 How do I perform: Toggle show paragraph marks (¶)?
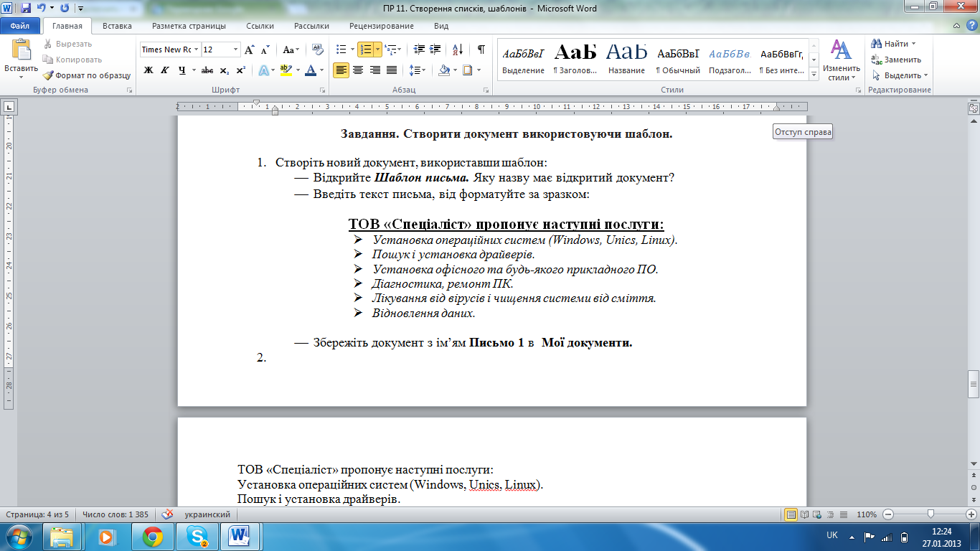[x=481, y=50]
